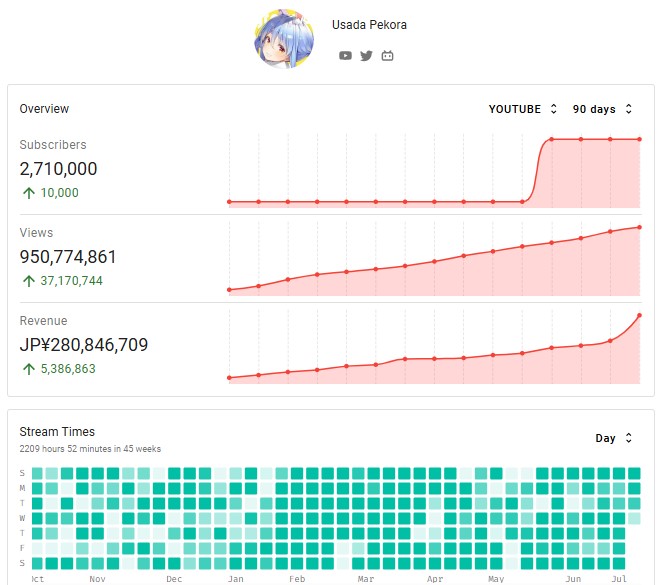Click the first data point on Subscribers chart
Image resolution: width=663 pixels, height=585 pixels.
[229, 202]
